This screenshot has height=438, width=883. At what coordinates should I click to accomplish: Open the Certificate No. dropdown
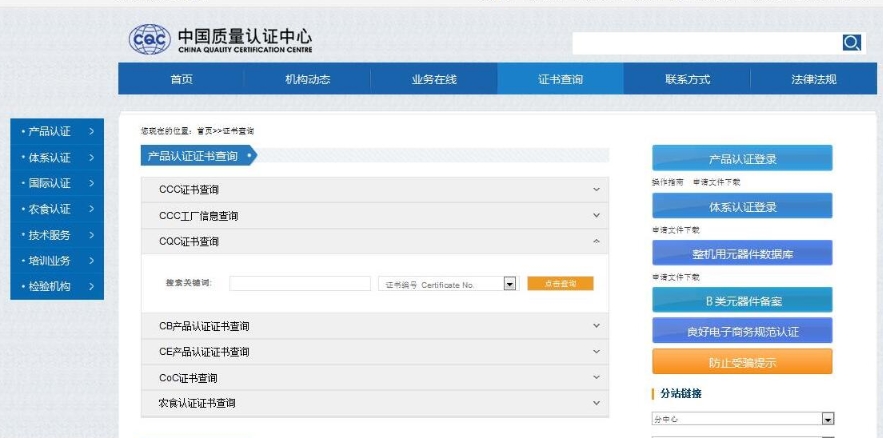[509, 284]
